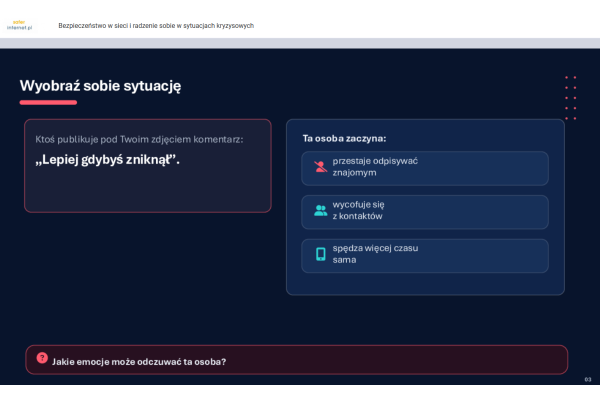The height and width of the screenshot is (400, 600).
Task: Click the grey bar under the header
Action: [x=300, y=42]
